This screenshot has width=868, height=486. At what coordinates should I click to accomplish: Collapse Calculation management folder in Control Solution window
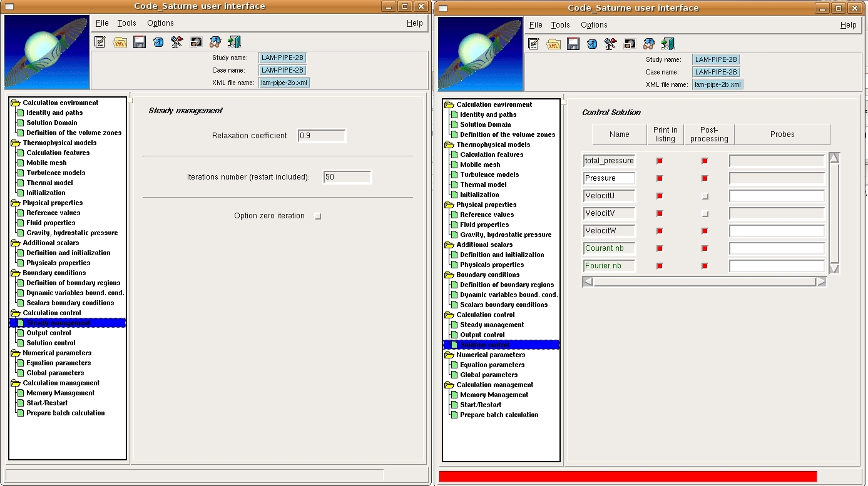[x=449, y=385]
